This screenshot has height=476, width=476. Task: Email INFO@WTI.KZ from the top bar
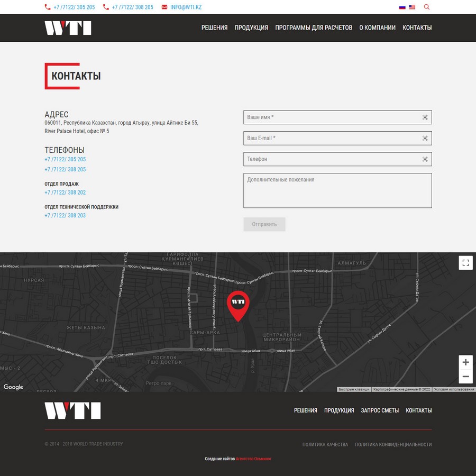186,7
